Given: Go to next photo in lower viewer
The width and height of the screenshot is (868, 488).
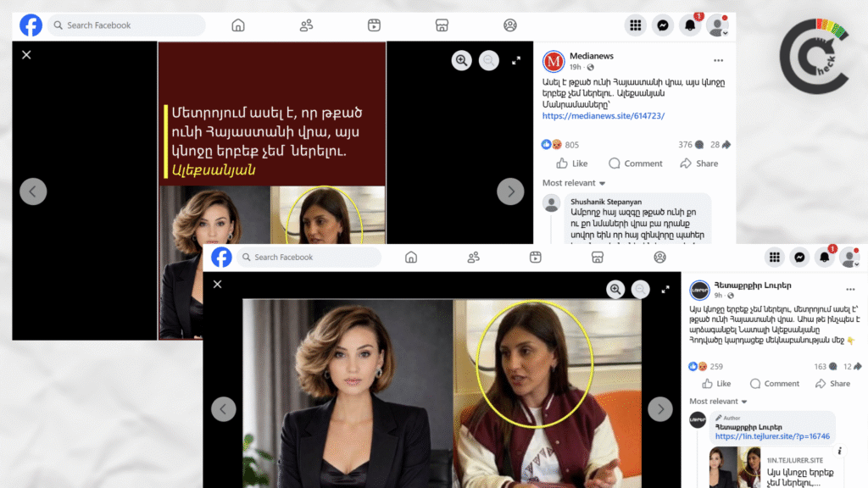Looking at the screenshot, I should (x=659, y=409).
